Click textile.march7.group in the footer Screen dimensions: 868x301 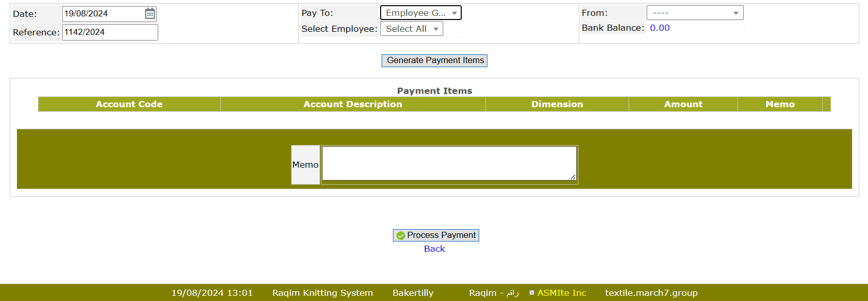651,293
